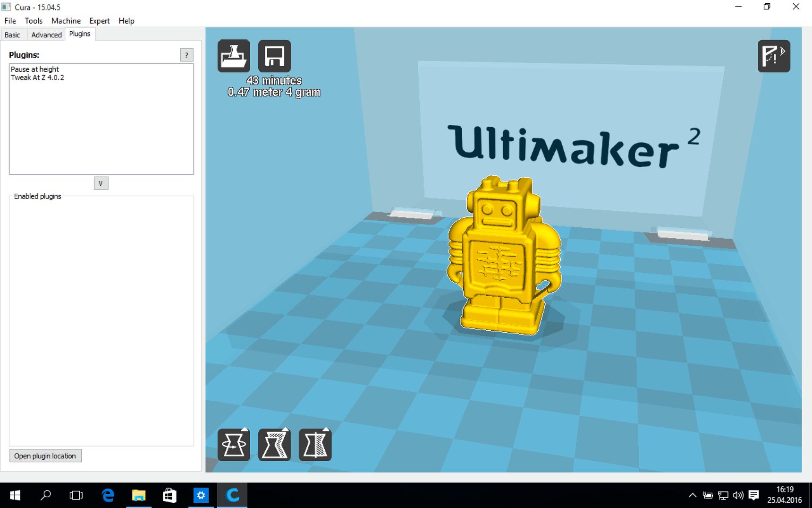Open the Store taskbar icon
The image size is (812, 508).
169,495
